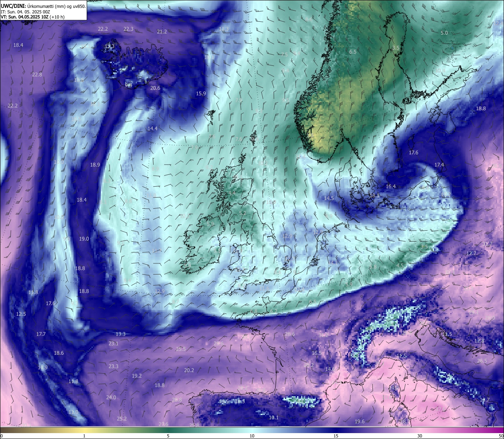Click the 15.9 value label

click(201, 93)
